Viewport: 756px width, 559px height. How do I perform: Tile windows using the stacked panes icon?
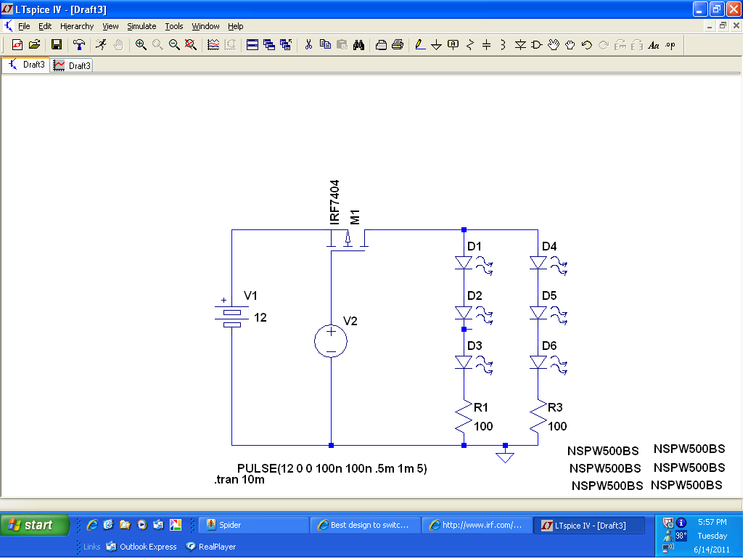[252, 45]
